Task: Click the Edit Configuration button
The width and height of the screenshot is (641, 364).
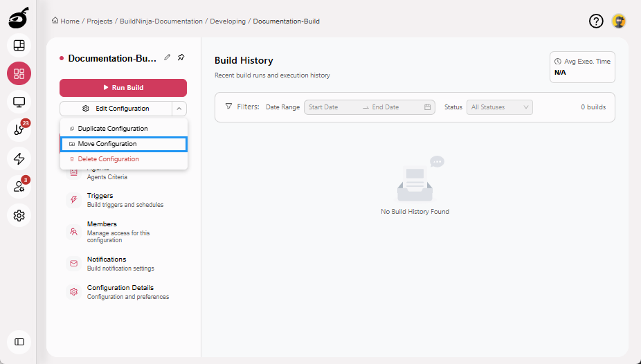Action: pyautogui.click(x=116, y=109)
